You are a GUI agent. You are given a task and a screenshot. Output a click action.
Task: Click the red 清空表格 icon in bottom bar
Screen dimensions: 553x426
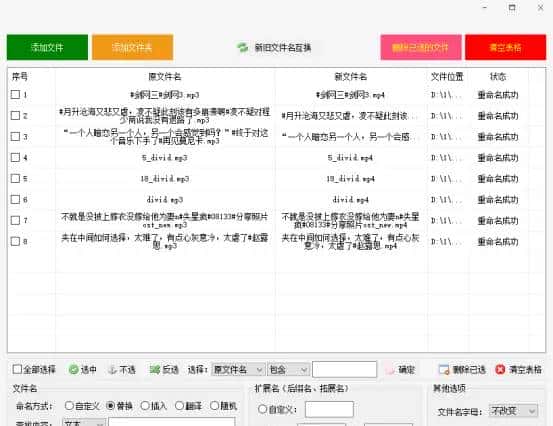(500, 370)
